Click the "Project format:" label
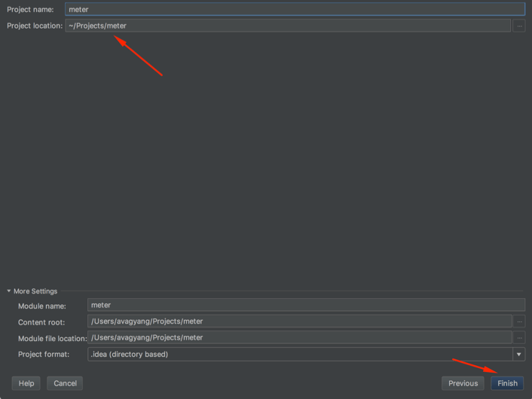Screen dimensions: 532x399 [44, 354]
